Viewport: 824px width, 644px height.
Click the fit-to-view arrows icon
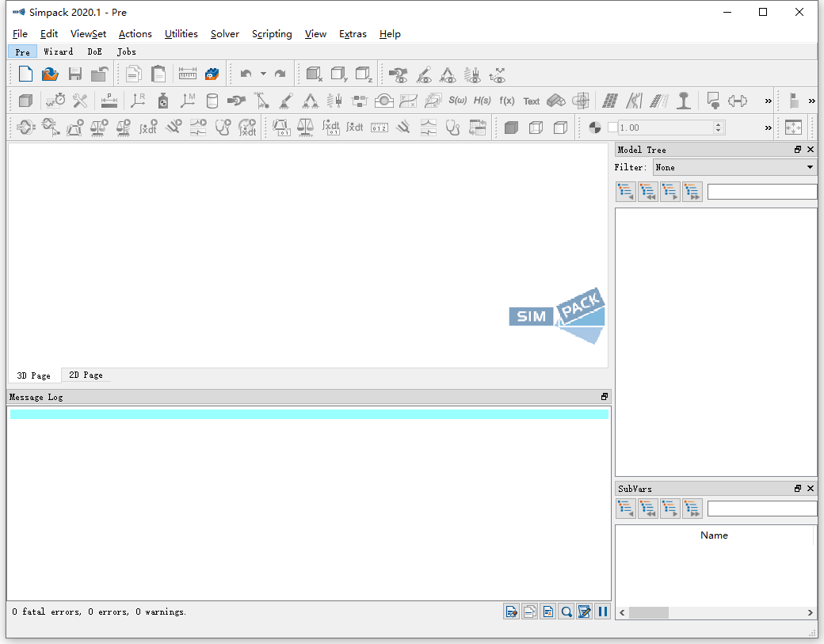793,127
